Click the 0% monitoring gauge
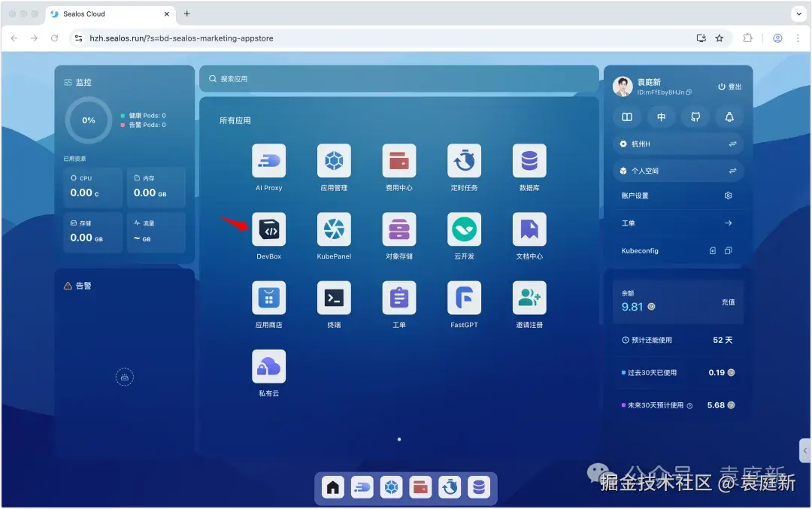This screenshot has height=509, width=812. (89, 120)
